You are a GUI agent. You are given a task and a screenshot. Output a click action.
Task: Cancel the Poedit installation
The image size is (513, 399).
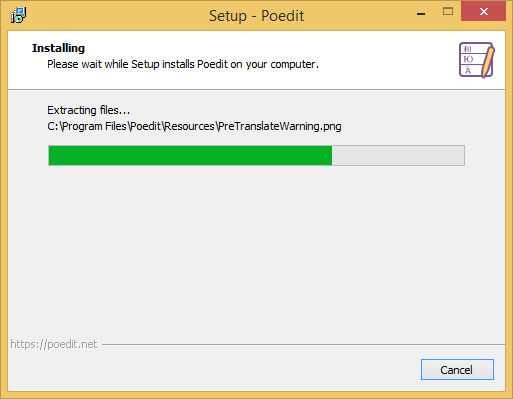457,369
